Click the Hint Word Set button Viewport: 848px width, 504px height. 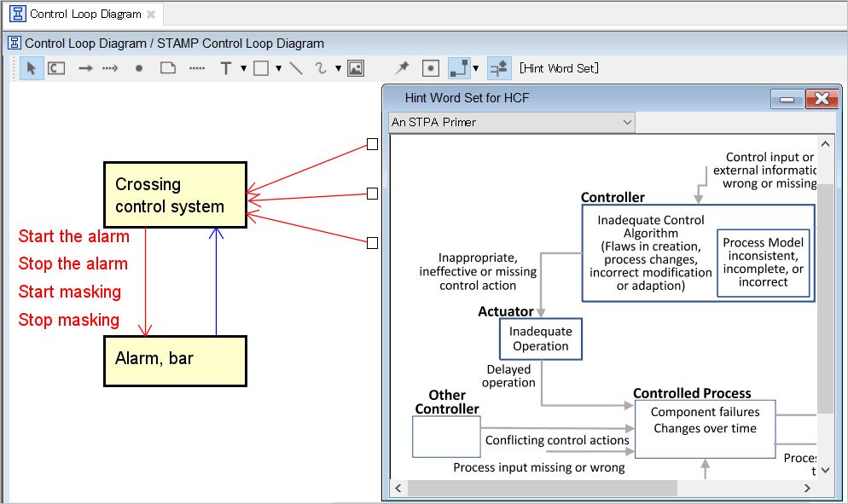(559, 68)
